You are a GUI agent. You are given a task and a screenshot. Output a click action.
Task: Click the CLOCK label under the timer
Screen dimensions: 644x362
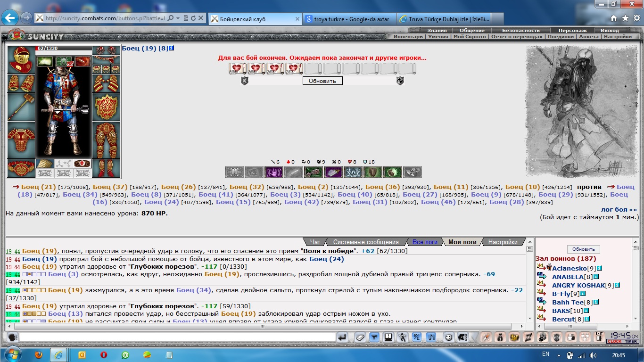click(x=615, y=341)
